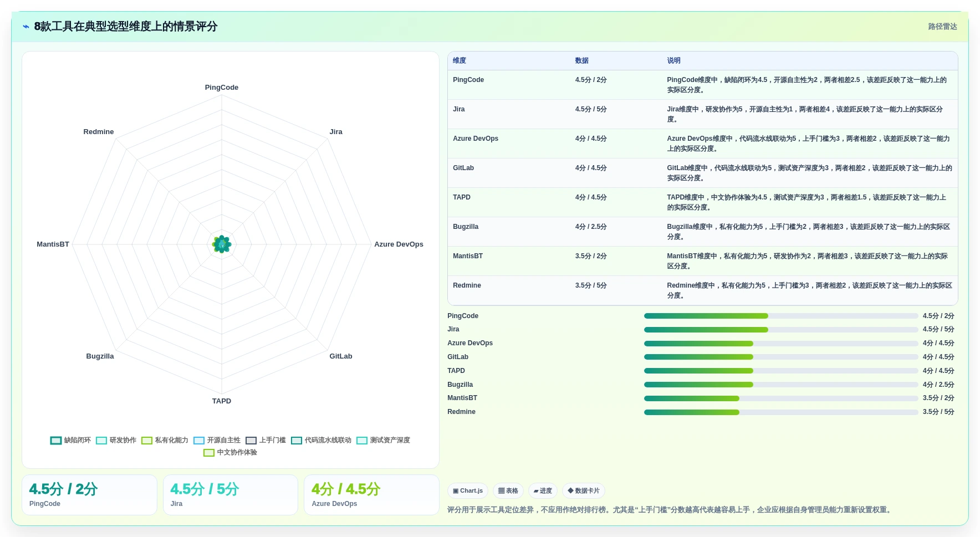The image size is (980, 537).
Task: Open the Azure DevOps score card
Action: pos(371,495)
